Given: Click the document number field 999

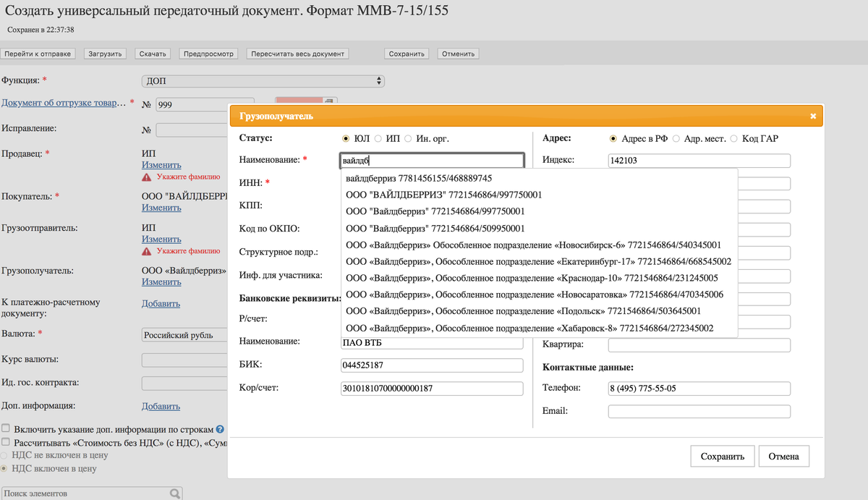Looking at the screenshot, I should tap(205, 104).
